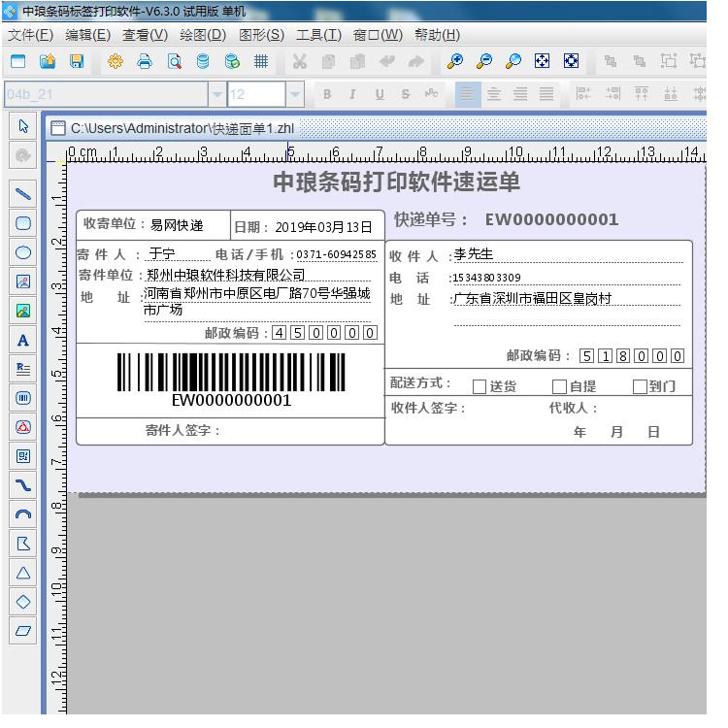Select the polygon flag shape tool
Image resolution: width=728 pixels, height=728 pixels.
pos(23,544)
